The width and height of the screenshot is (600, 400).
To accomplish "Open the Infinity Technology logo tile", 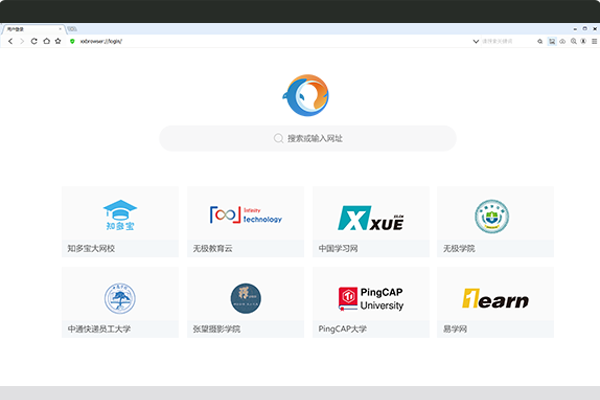I will [x=246, y=215].
